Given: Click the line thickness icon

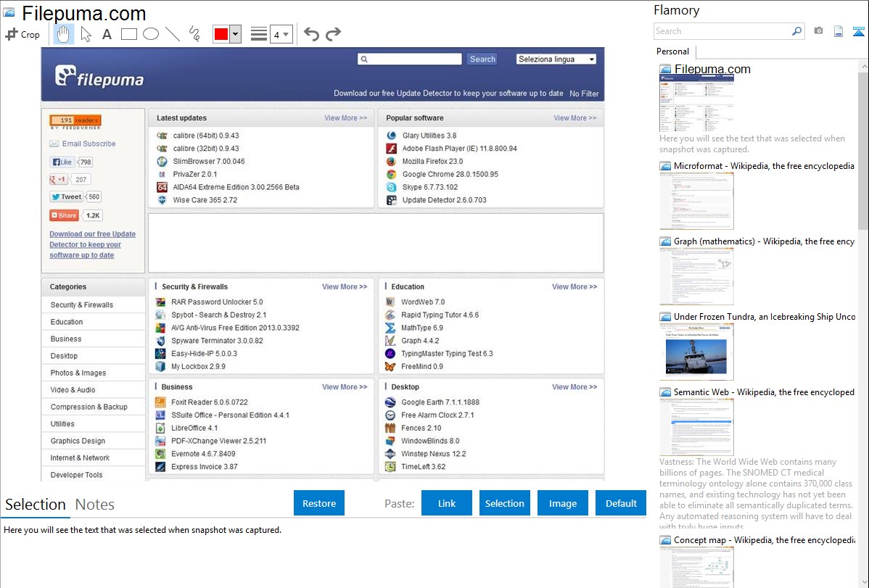Looking at the screenshot, I should 259,34.
